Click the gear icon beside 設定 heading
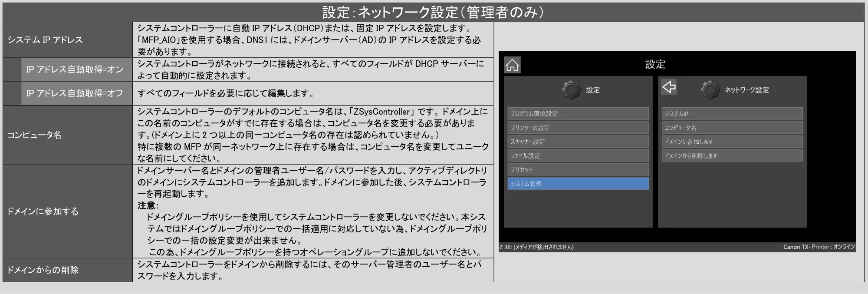This screenshot has height=294, width=868. pos(571,90)
